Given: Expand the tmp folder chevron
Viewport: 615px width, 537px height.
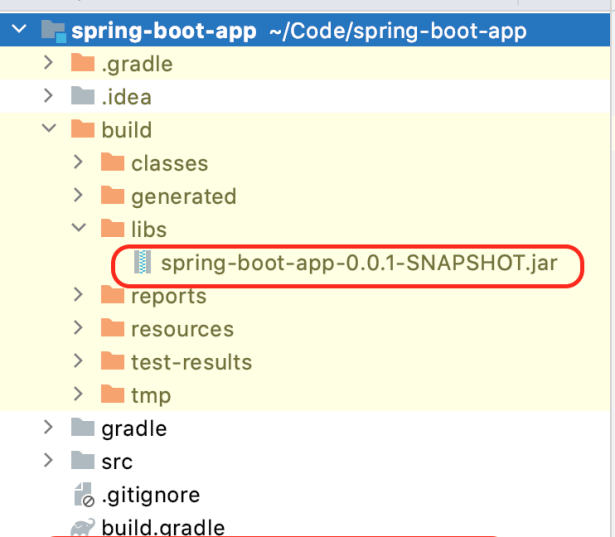Looking at the screenshot, I should tap(78, 394).
